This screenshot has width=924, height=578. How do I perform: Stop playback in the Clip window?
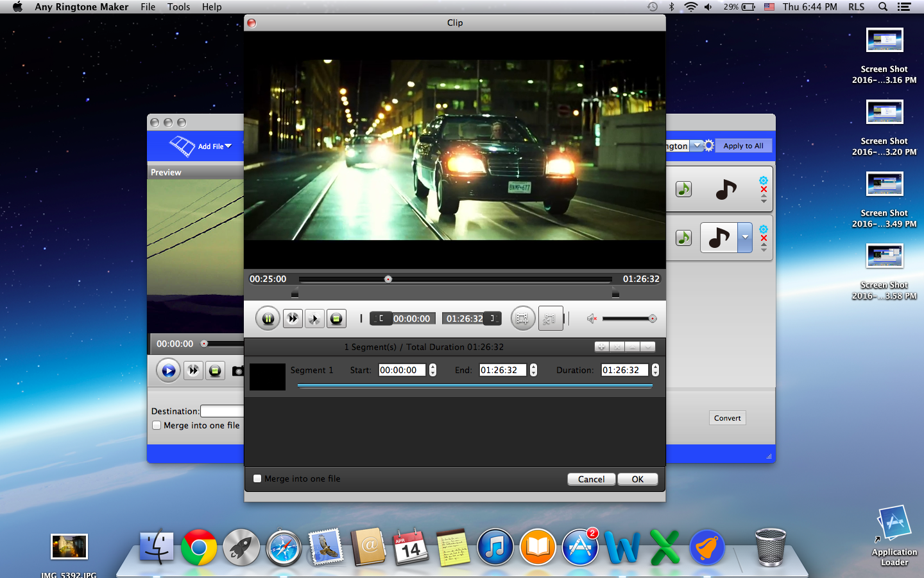336,319
